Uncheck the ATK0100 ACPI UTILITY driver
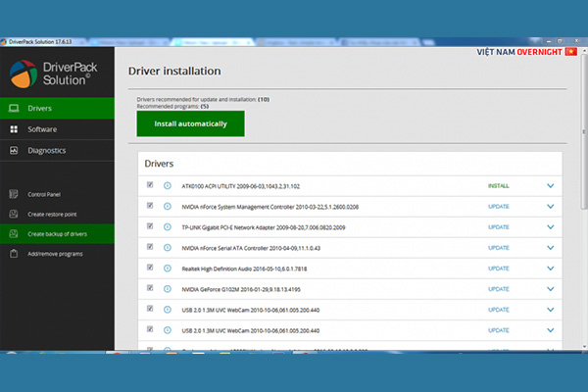This screenshot has width=588, height=392. click(150, 184)
